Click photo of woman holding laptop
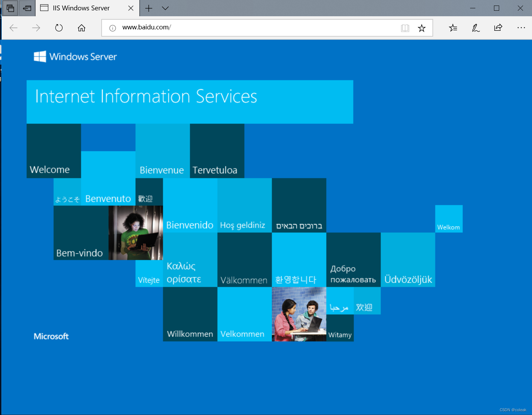The width and height of the screenshot is (532, 415). 136,233
